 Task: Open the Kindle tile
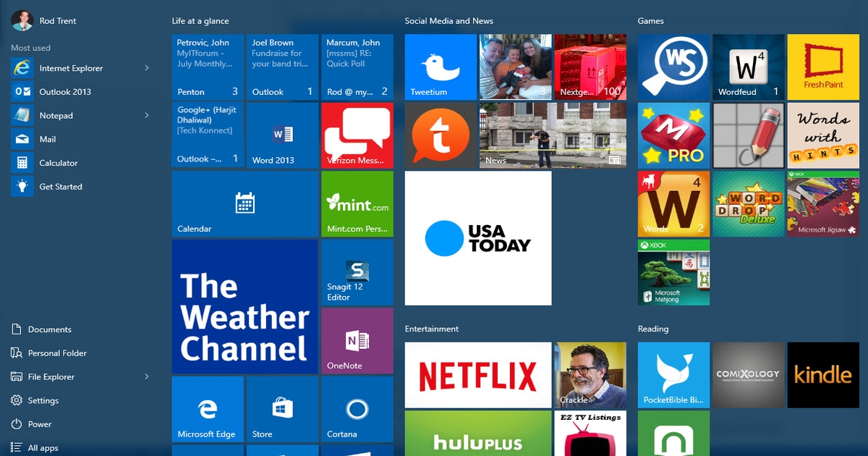(x=823, y=375)
